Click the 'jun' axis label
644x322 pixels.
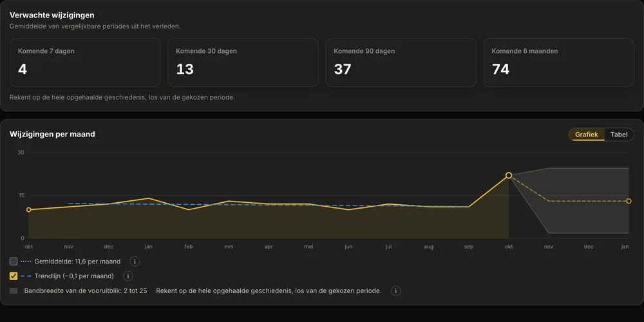(x=348, y=247)
